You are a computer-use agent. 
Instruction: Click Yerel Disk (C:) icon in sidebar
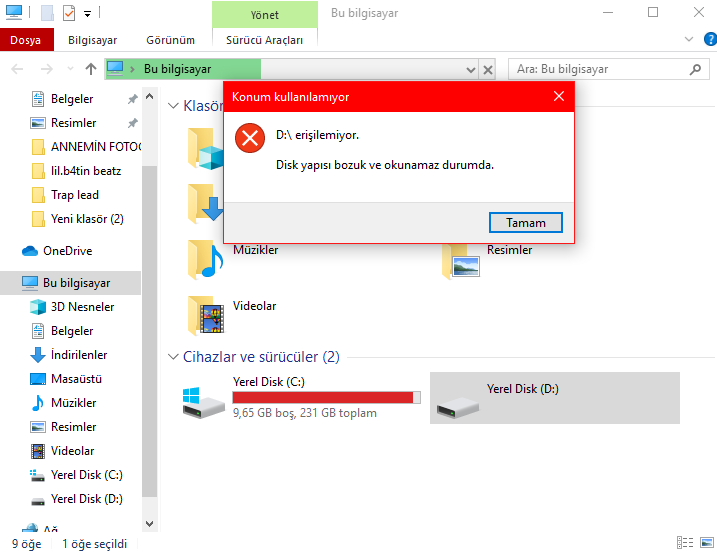click(37, 475)
